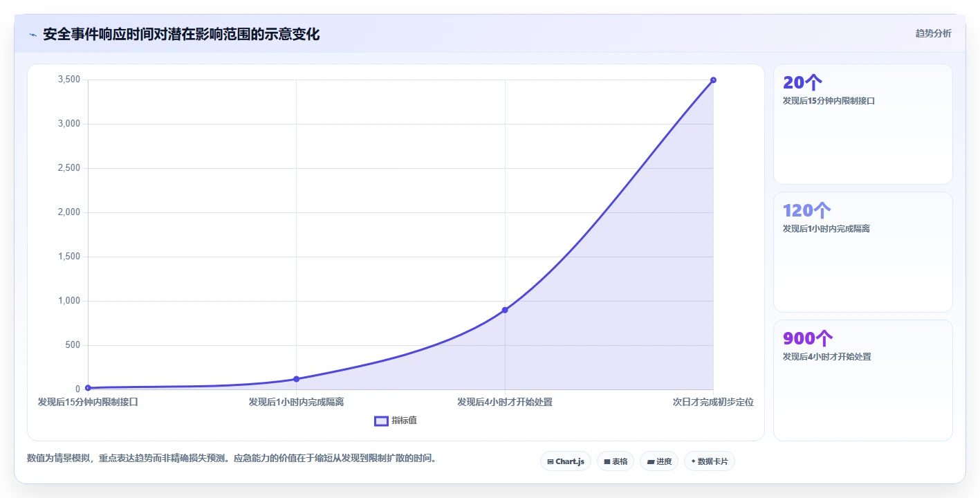980x498 pixels.
Task: Select the 进度 tag
Action: pos(659,461)
